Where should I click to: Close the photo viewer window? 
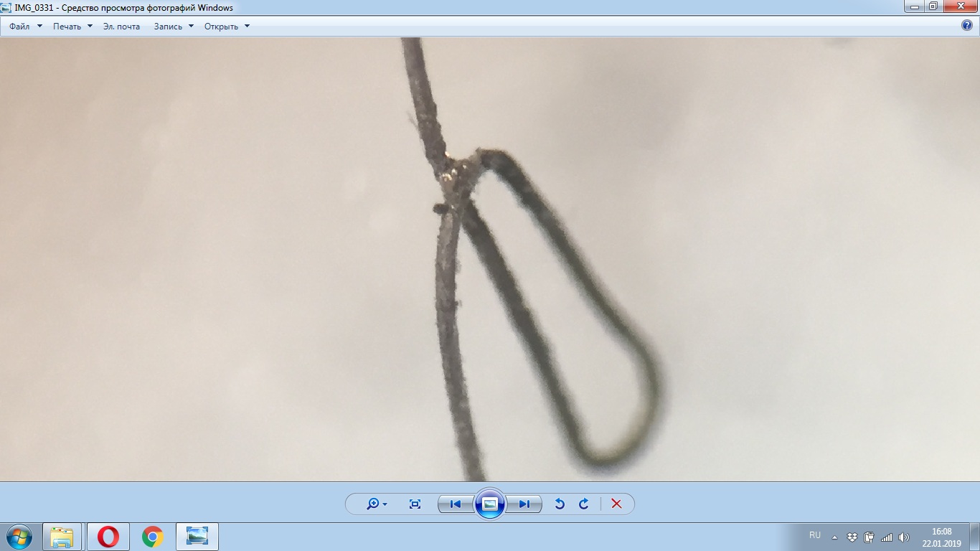tap(960, 6)
